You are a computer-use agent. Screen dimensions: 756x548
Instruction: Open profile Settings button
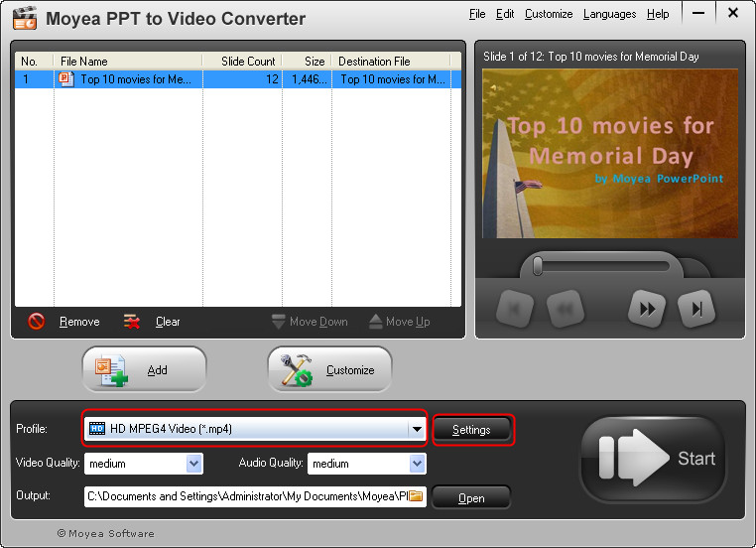pyautogui.click(x=471, y=429)
